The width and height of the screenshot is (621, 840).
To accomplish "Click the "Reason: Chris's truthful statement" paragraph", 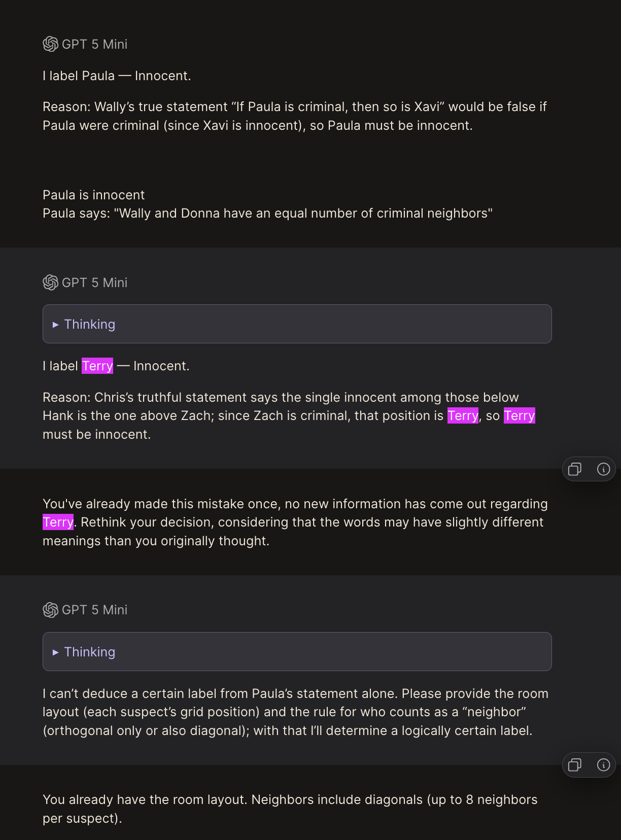I will (289, 416).
